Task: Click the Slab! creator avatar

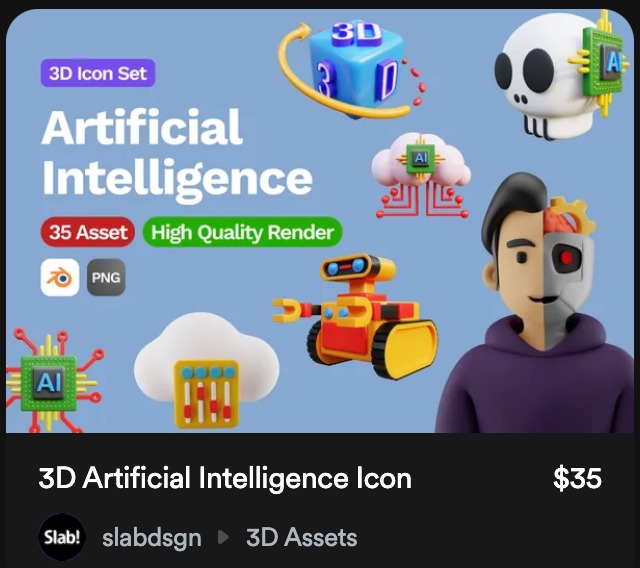Action: (62, 537)
